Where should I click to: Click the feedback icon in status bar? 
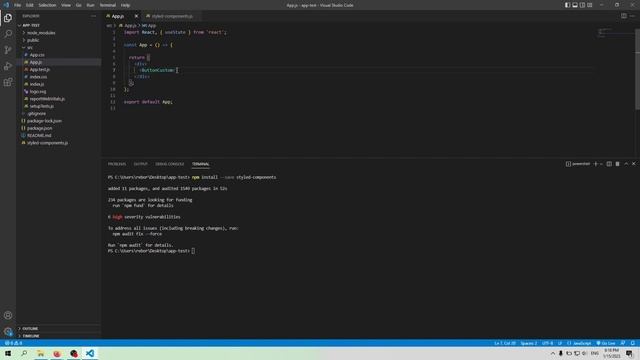pos(623,343)
